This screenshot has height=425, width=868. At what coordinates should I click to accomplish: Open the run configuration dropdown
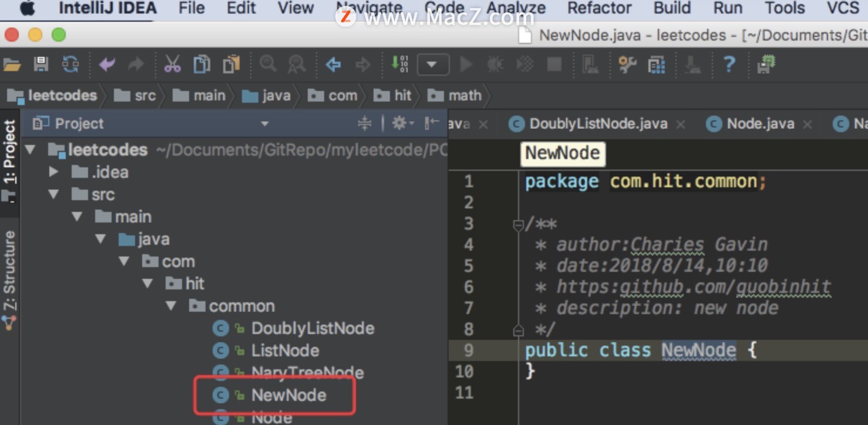pyautogui.click(x=433, y=65)
